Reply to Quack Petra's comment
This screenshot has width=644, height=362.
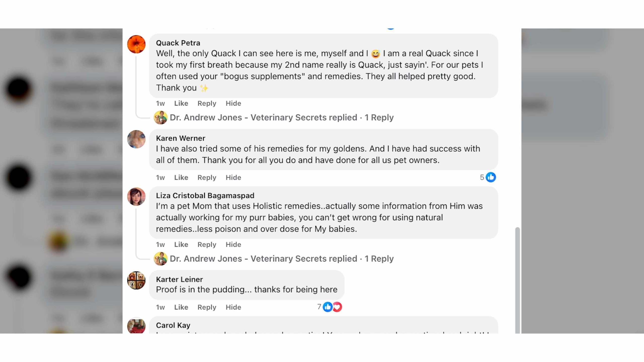tap(207, 103)
